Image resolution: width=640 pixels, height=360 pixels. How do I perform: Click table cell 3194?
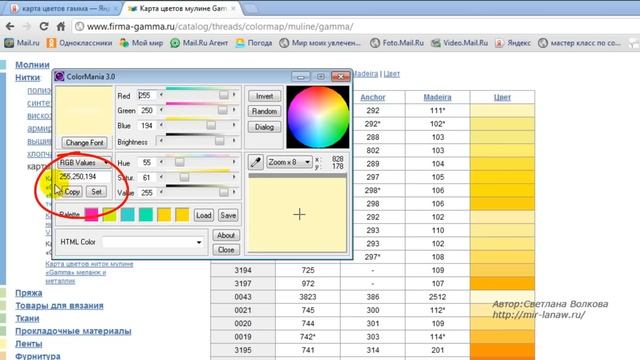[243, 270]
